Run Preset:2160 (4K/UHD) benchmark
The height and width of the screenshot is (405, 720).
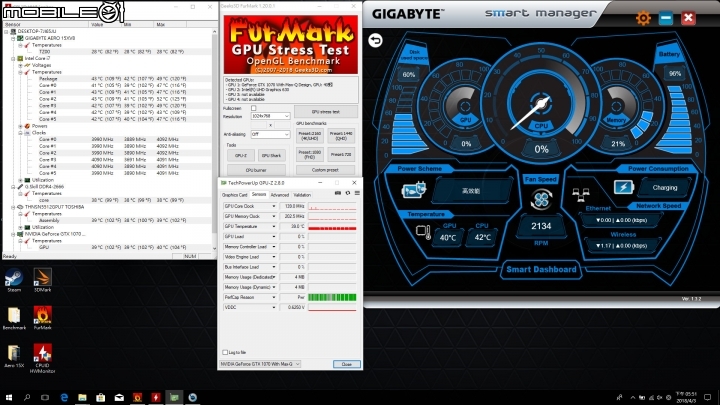click(310, 135)
